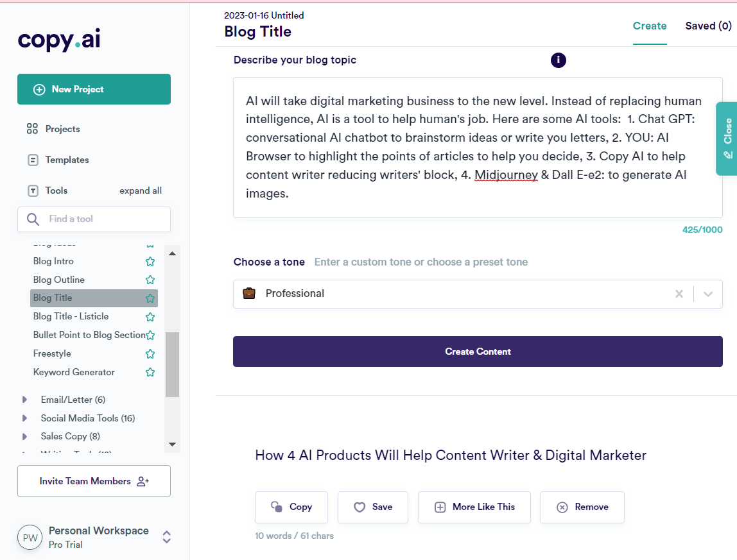
Task: Switch to the Create tab
Action: click(650, 26)
